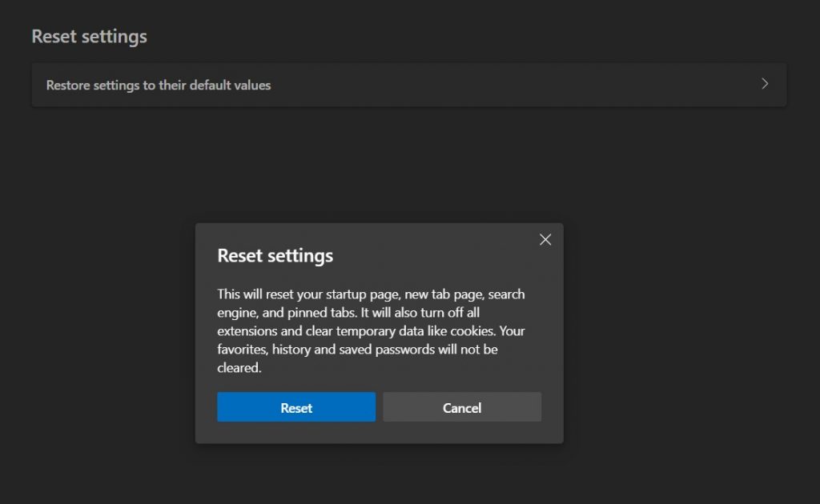The image size is (820, 504).
Task: Click the Reset settings dialog title
Action: click(x=275, y=256)
